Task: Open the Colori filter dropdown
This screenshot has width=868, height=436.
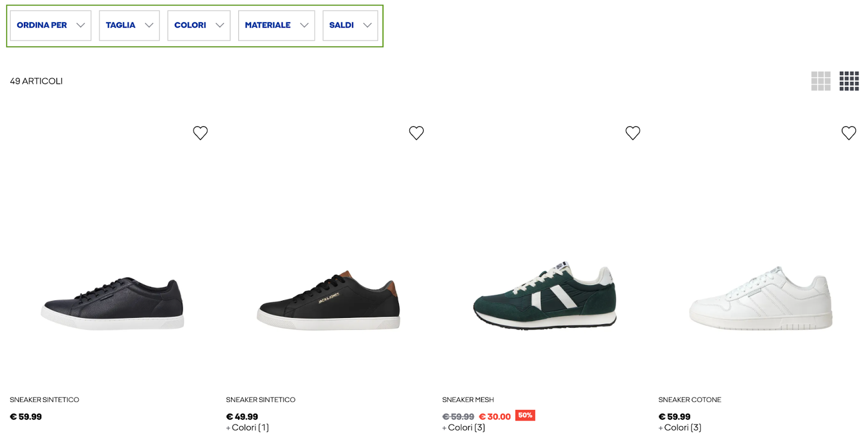Action: click(x=199, y=25)
